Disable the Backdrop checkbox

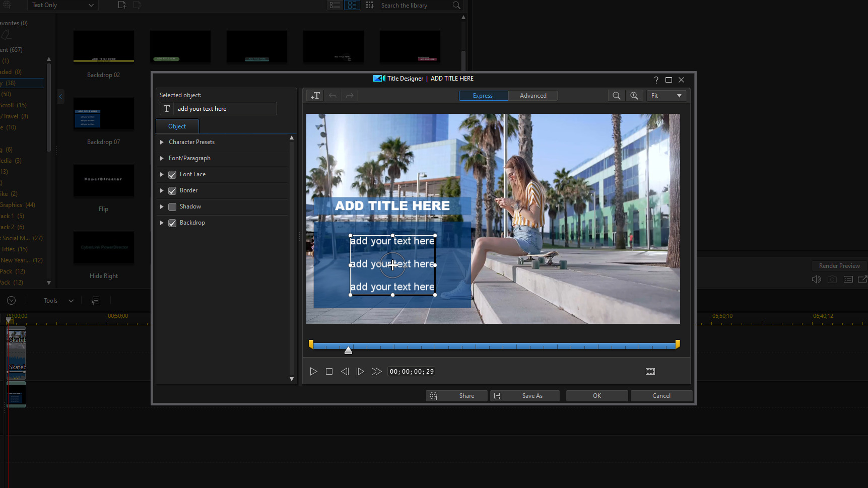tap(172, 223)
